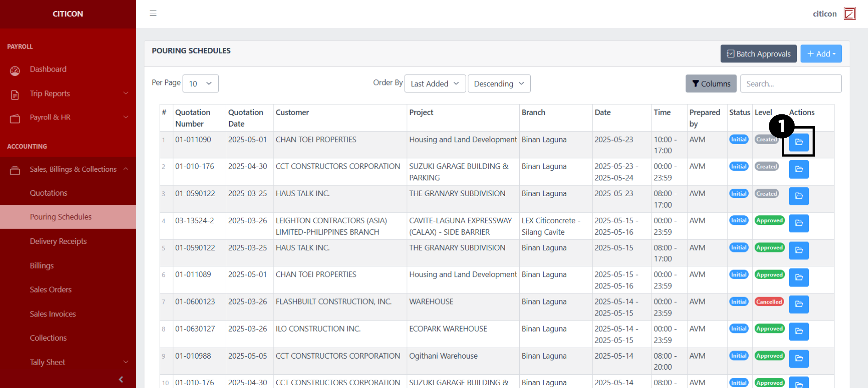Click the Columns filter button
The width and height of the screenshot is (868, 388).
tap(711, 84)
